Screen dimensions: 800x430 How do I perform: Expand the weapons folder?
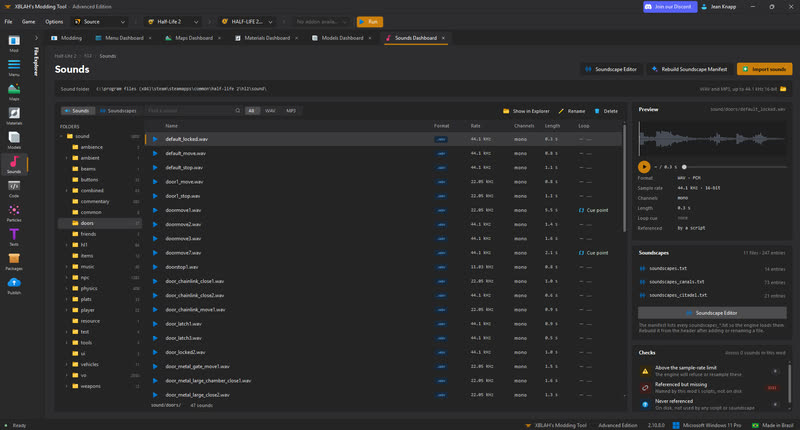coord(67,386)
